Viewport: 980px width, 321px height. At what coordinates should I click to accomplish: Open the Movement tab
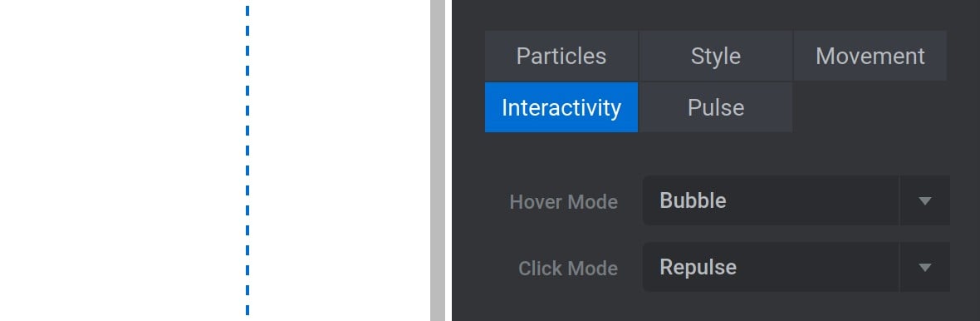pos(870,57)
